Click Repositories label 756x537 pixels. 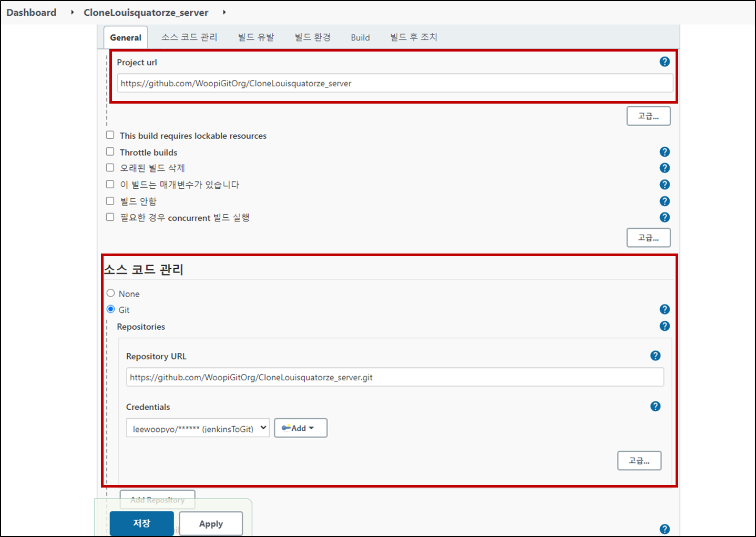(x=141, y=327)
